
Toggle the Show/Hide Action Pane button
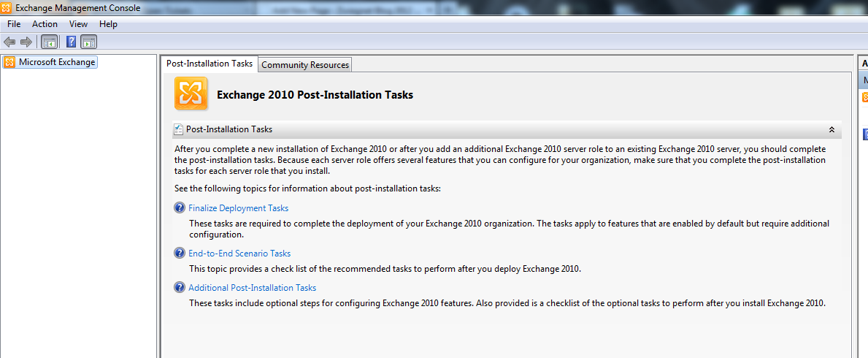88,42
